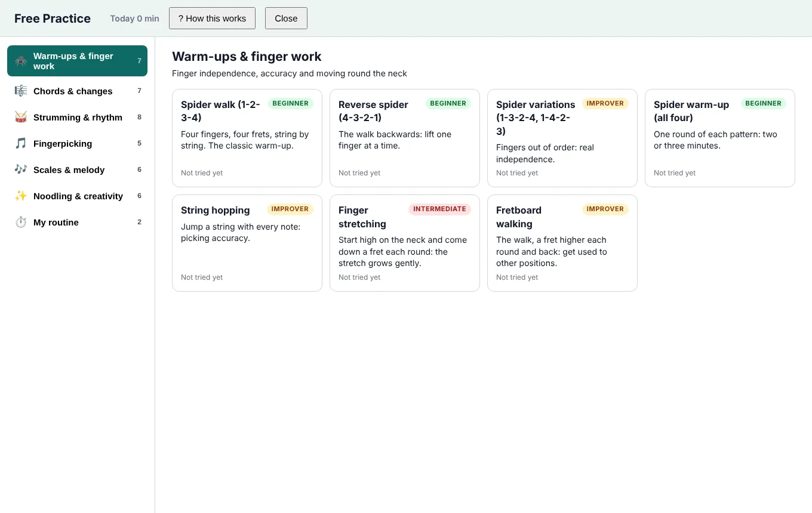Open the Fretboard walking exercise

[562, 243]
